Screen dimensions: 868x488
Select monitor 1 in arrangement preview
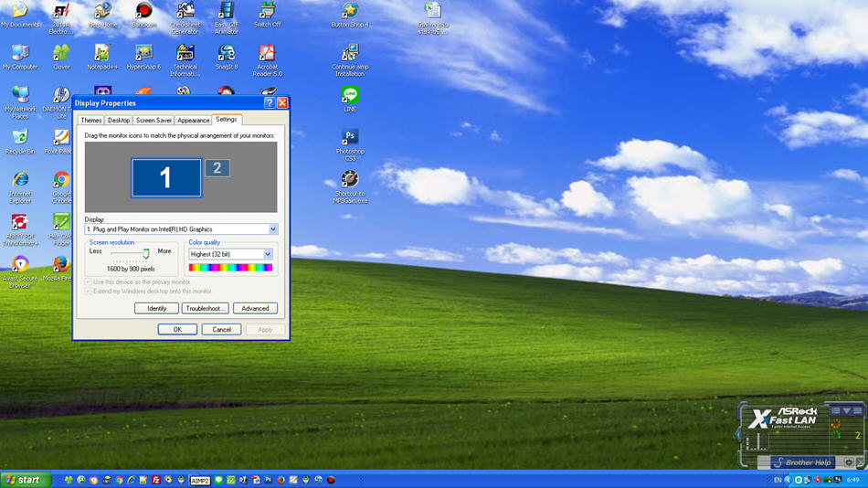[166, 178]
